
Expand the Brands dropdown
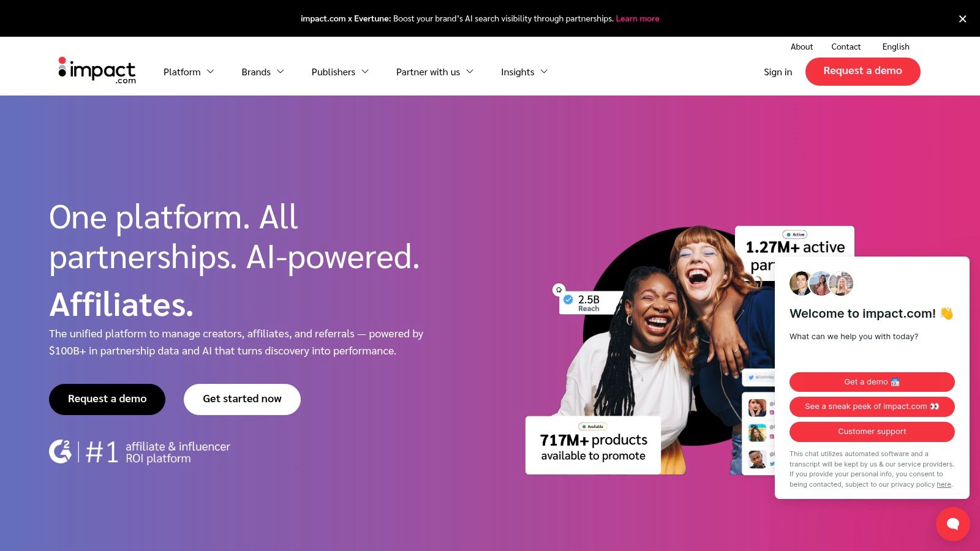(x=263, y=72)
